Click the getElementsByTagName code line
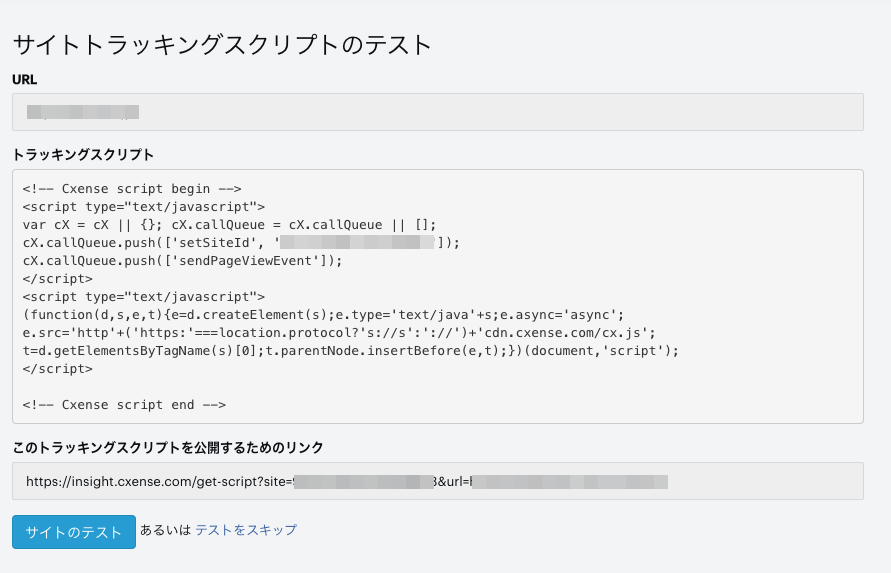 (351, 351)
